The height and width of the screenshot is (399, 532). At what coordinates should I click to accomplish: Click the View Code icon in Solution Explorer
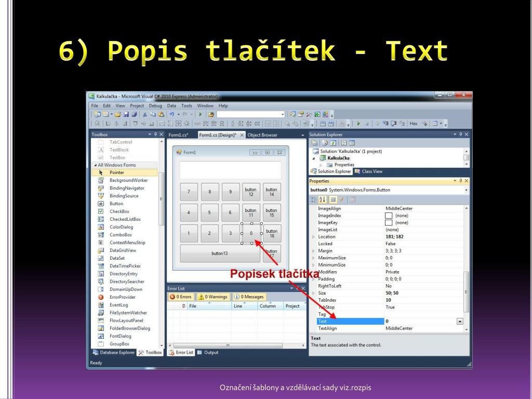click(344, 143)
